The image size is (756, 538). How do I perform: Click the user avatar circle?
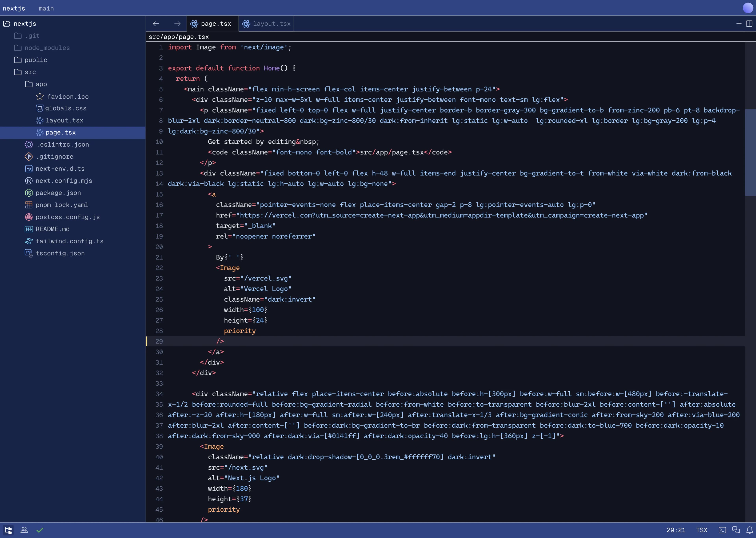click(748, 8)
